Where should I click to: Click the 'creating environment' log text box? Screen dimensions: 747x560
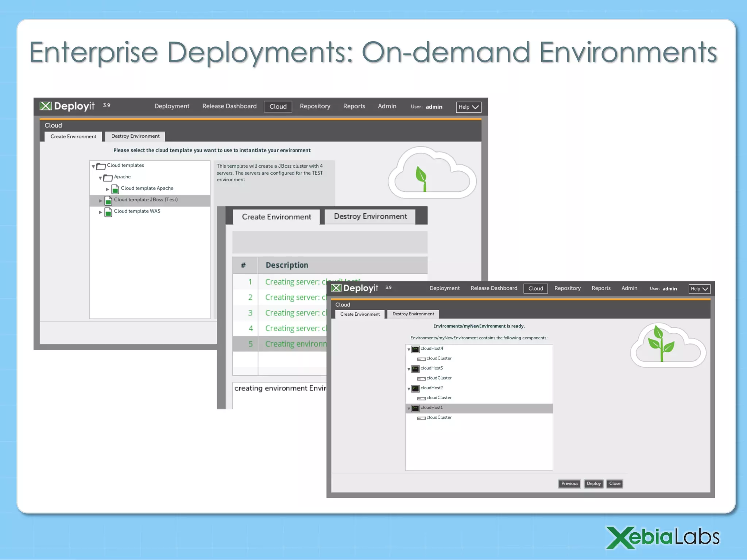point(280,396)
